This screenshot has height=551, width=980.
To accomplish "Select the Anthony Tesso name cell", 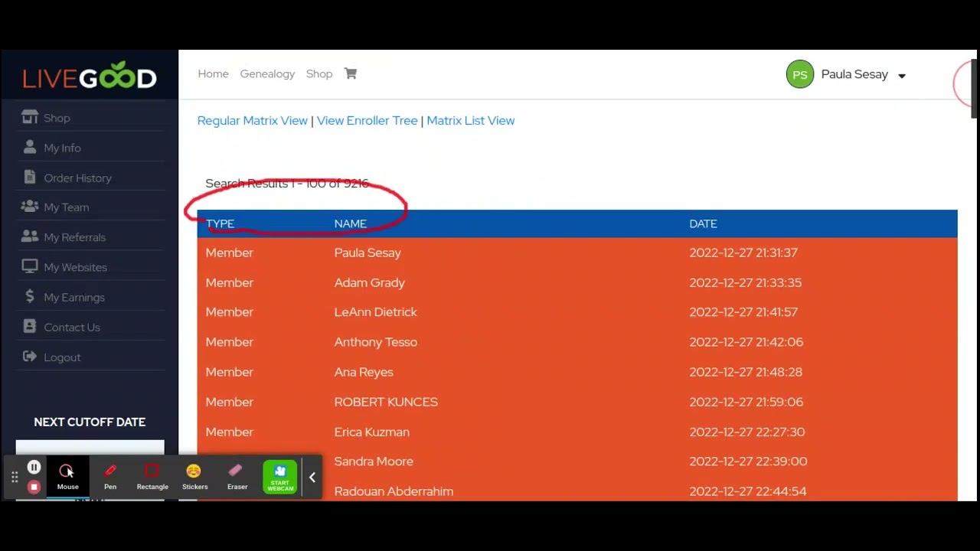I will (x=375, y=342).
